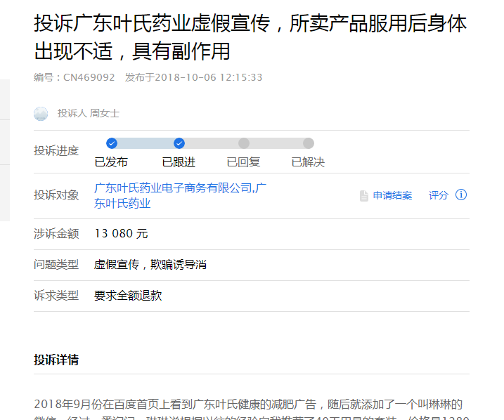Click the 投诉人 周女士 name text
504x420 pixels.
pyautogui.click(x=89, y=113)
